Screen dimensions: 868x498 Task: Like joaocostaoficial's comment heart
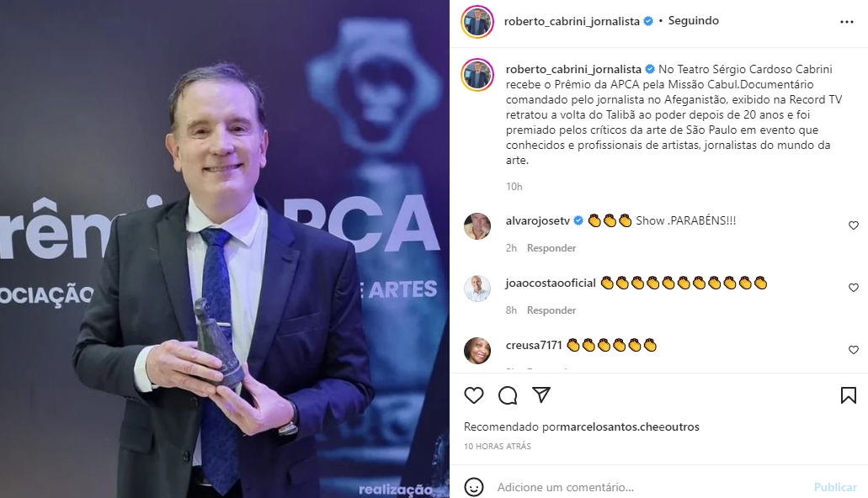click(853, 288)
